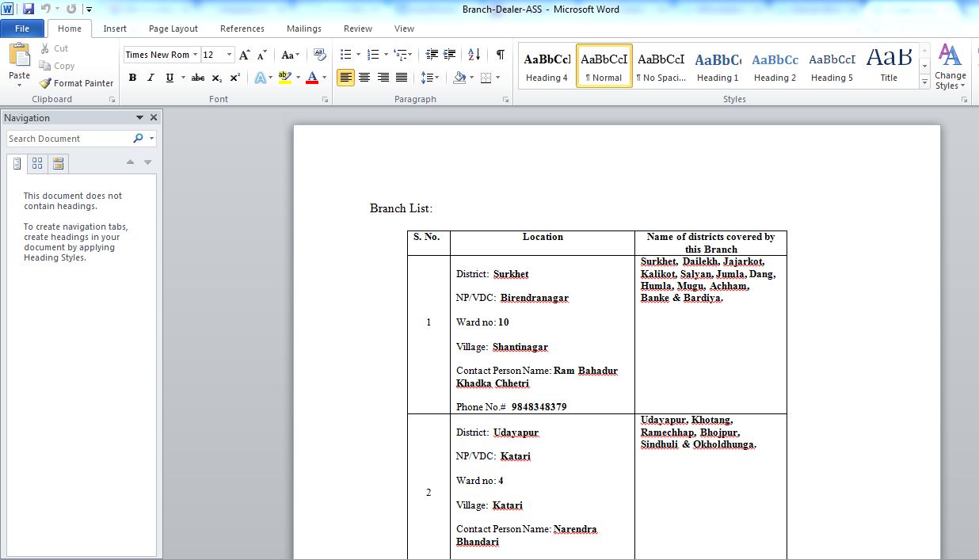Image resolution: width=979 pixels, height=560 pixels.
Task: Apply the red font color
Action: 311,78
